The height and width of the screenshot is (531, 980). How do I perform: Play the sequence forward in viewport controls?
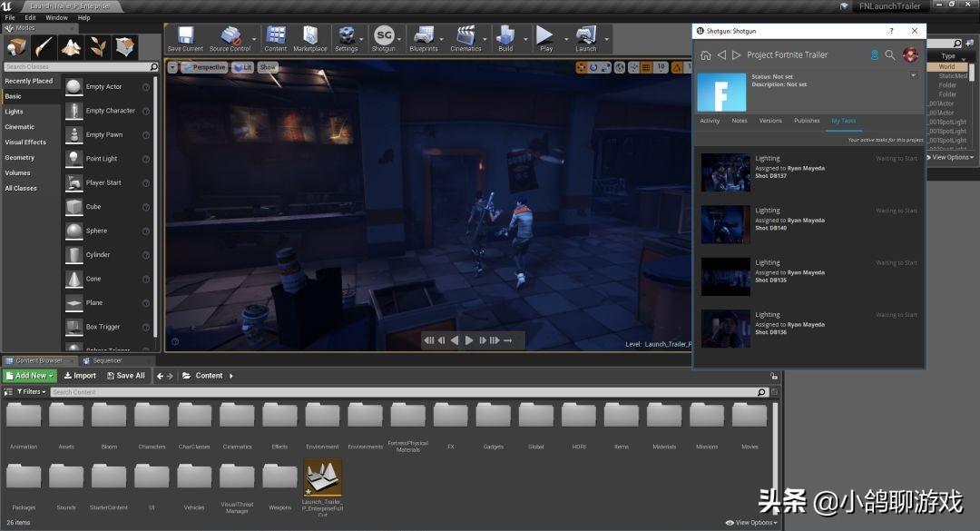(469, 340)
